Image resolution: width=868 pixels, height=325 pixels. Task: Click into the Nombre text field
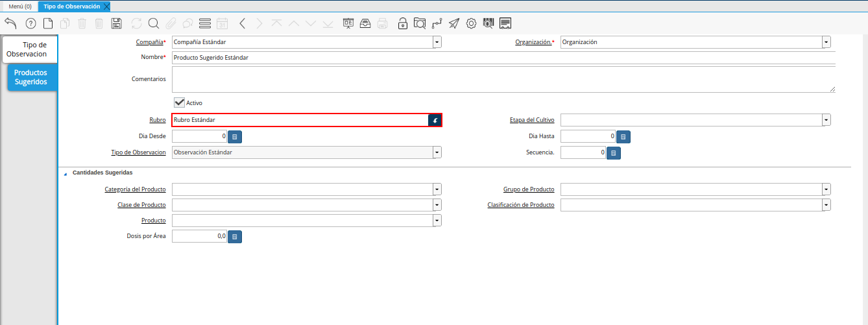click(x=503, y=57)
